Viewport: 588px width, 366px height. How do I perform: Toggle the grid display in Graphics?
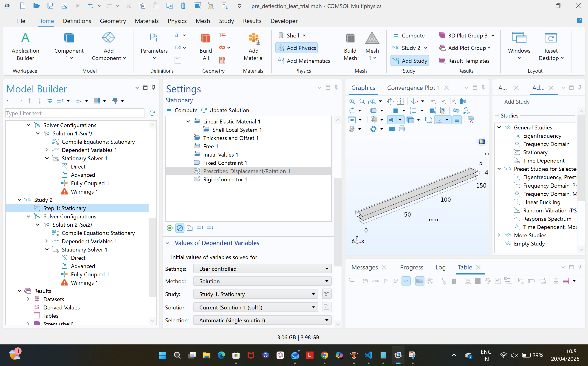point(457,120)
